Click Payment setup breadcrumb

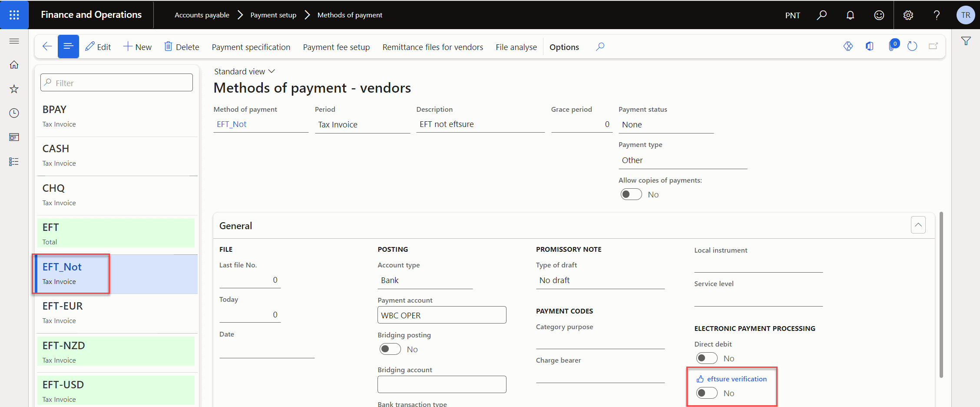pyautogui.click(x=273, y=15)
